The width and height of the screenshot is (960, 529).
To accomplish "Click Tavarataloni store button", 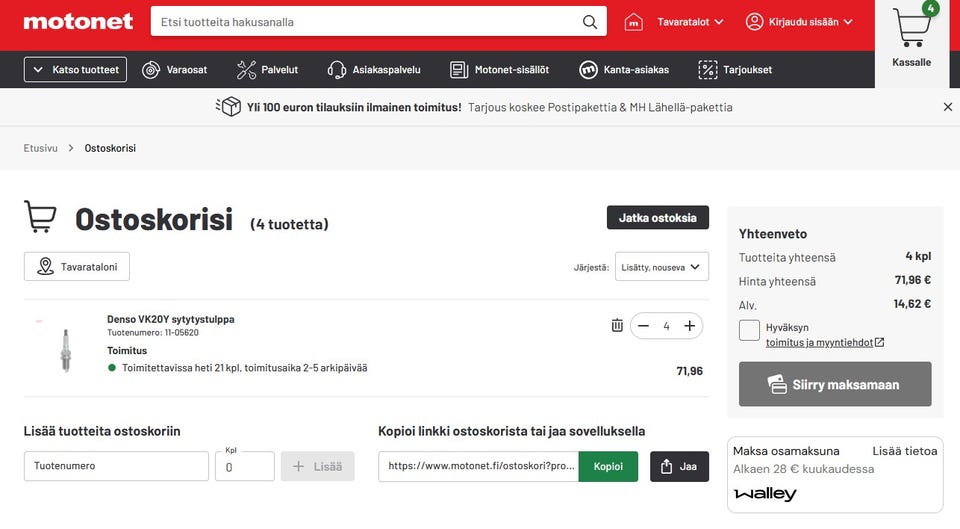I will pos(77,266).
